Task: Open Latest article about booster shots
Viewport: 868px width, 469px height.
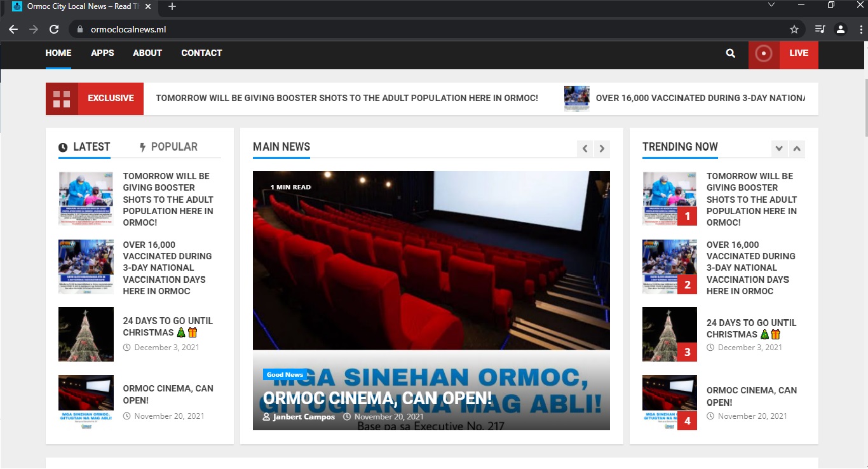Action: click(x=168, y=200)
